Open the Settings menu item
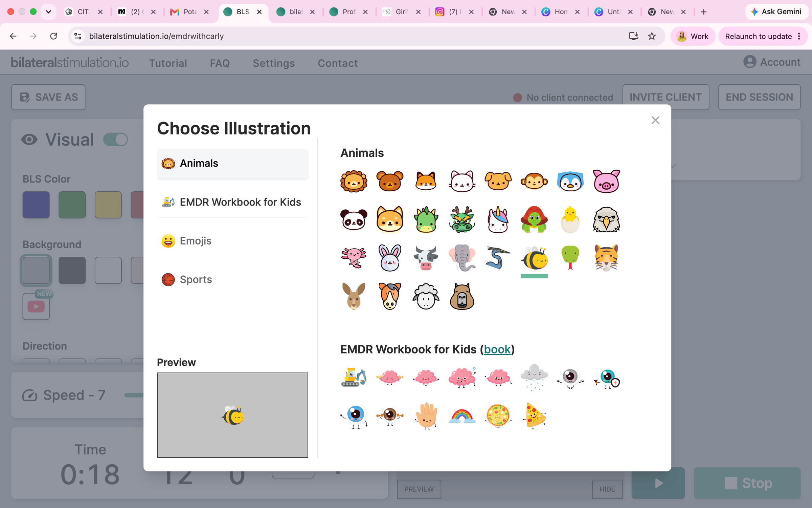812x508 pixels. click(x=274, y=63)
